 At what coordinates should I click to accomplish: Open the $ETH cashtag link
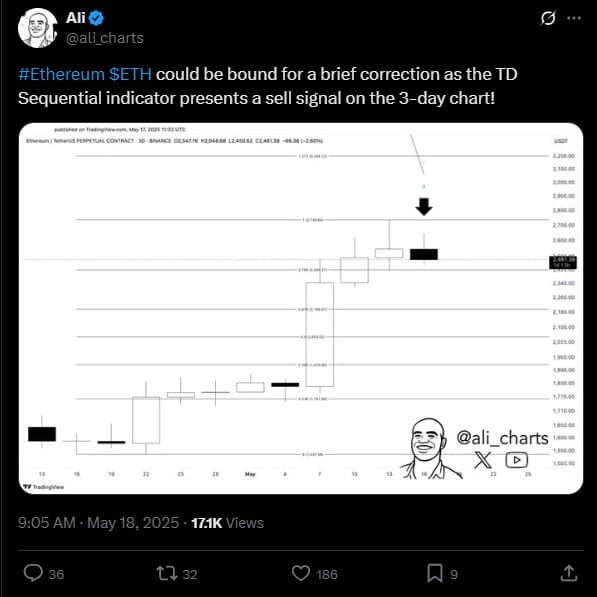130,74
